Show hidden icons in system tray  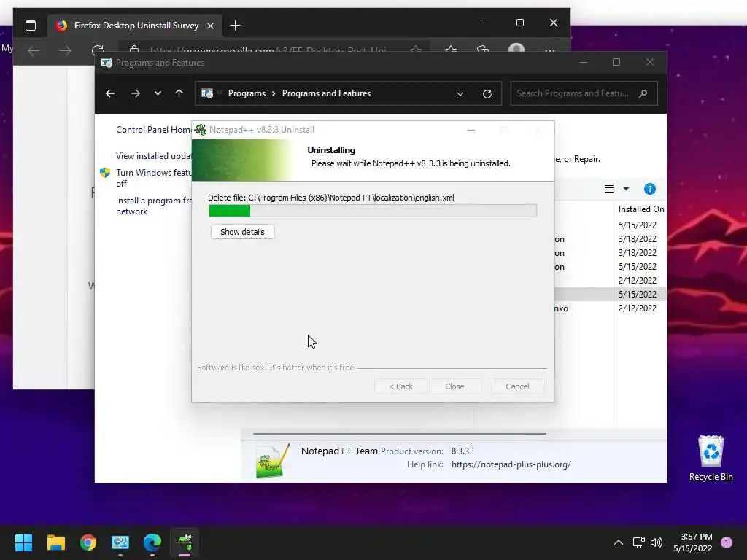tap(618, 542)
